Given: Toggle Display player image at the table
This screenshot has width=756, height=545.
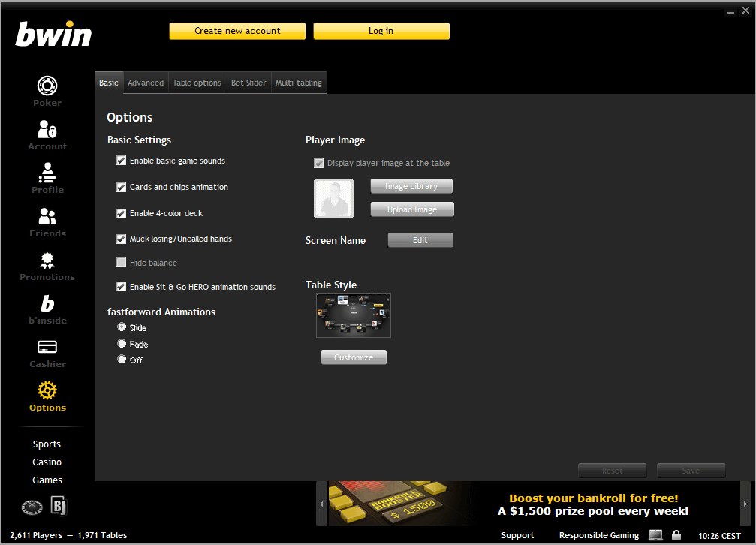Looking at the screenshot, I should 319,163.
